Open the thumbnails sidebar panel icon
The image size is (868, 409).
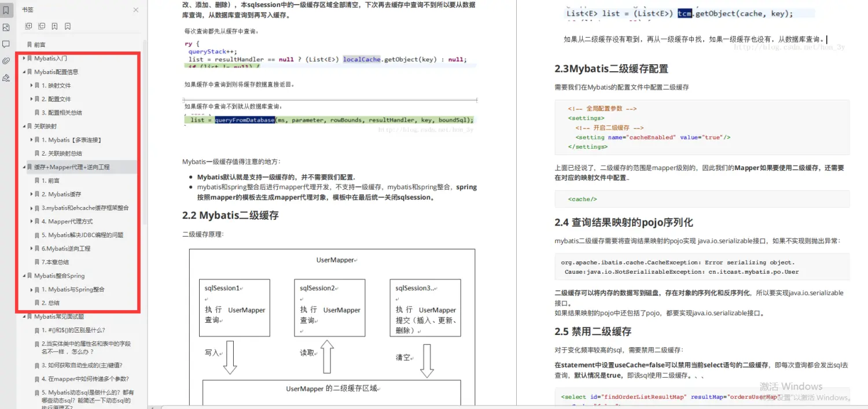(x=6, y=27)
